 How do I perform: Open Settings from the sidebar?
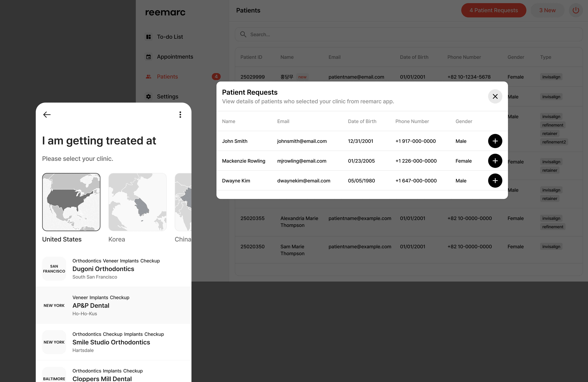167,96
